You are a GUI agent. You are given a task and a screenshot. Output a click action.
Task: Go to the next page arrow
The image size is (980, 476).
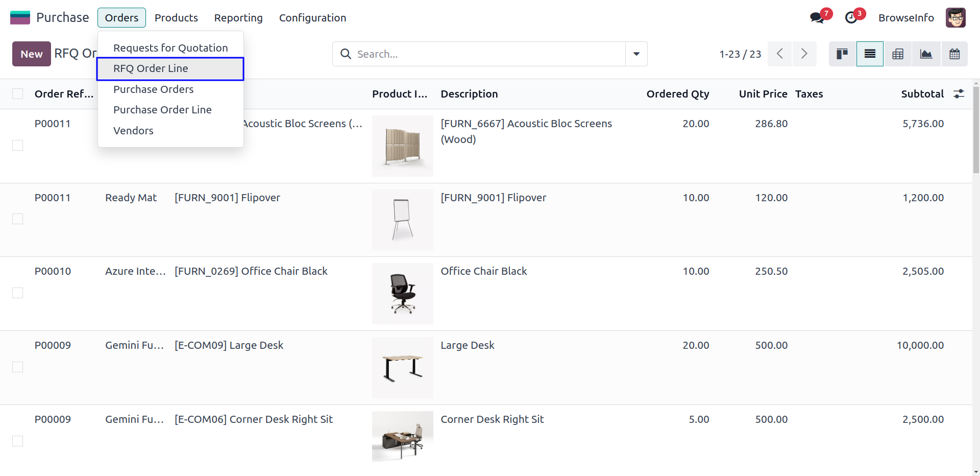click(804, 54)
